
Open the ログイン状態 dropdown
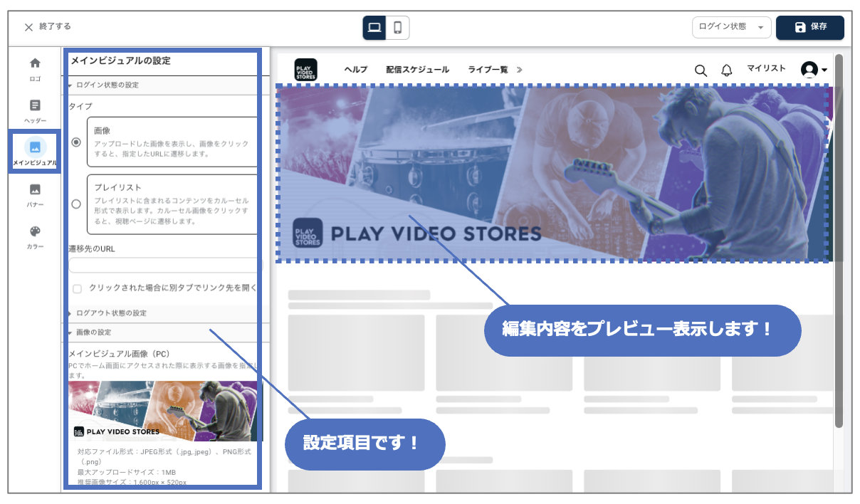(732, 27)
